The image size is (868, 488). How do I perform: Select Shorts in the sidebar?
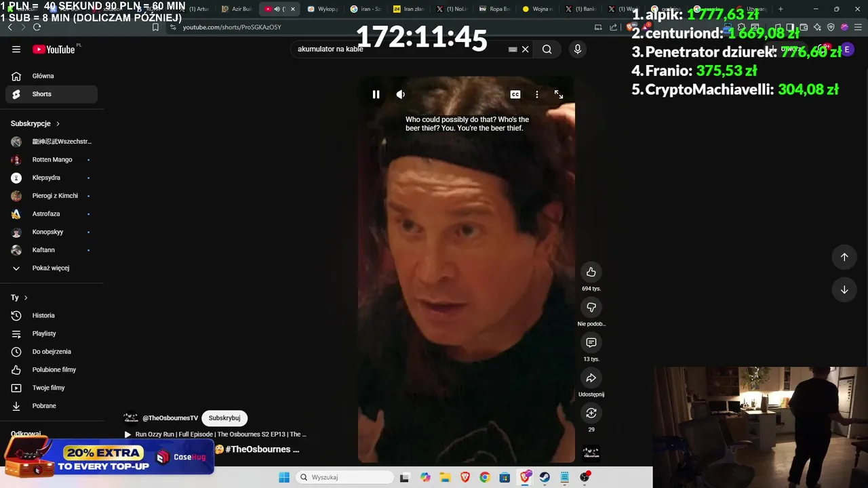click(52, 94)
